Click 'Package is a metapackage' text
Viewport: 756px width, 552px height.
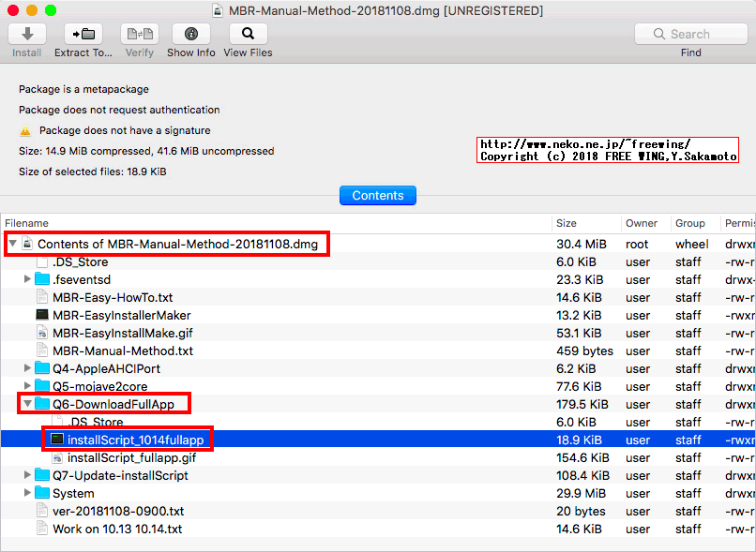pos(83,89)
